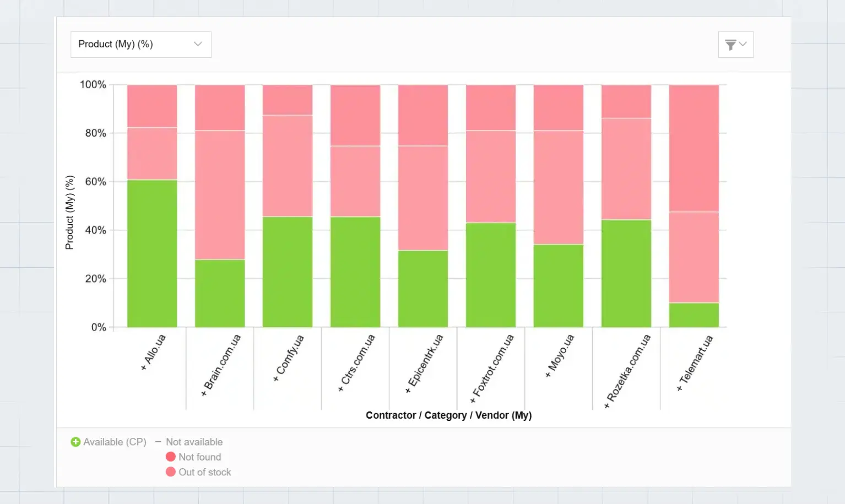Image resolution: width=845 pixels, height=504 pixels.
Task: Select the green segment of the Allo.ua bar
Action: click(x=151, y=253)
